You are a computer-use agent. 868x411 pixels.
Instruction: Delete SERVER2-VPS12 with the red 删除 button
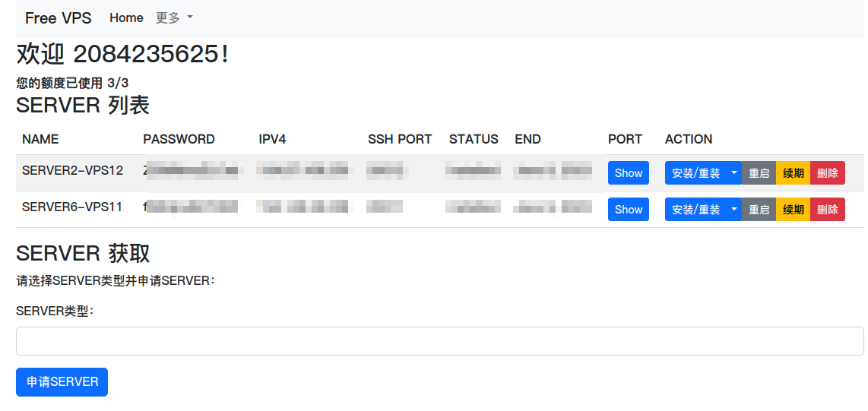pyautogui.click(x=827, y=173)
